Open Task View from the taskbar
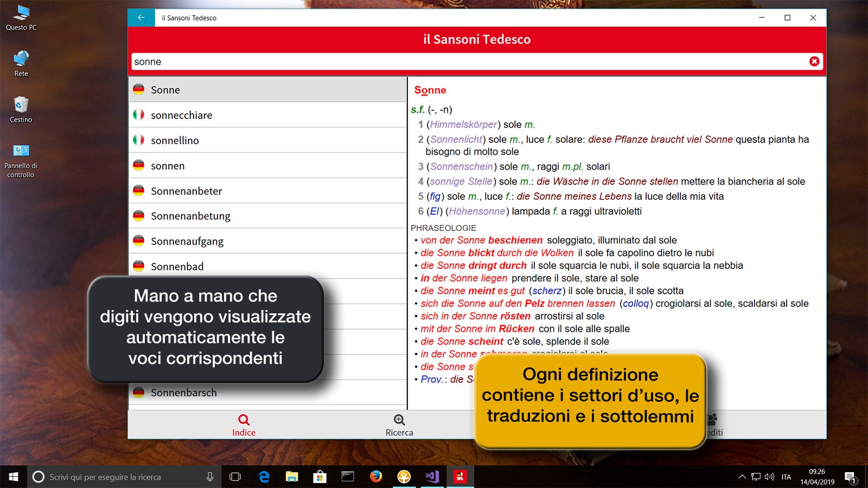Screen dimensions: 868x488 pos(235,477)
